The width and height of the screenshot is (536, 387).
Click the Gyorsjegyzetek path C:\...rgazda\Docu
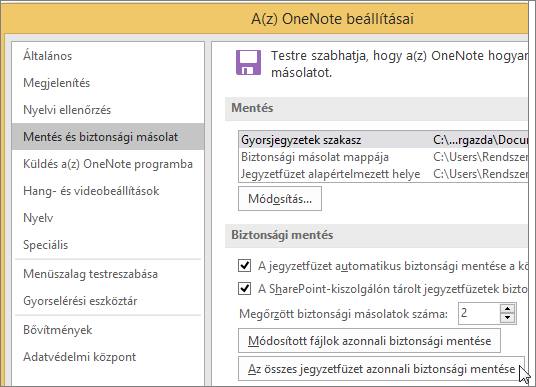point(481,140)
